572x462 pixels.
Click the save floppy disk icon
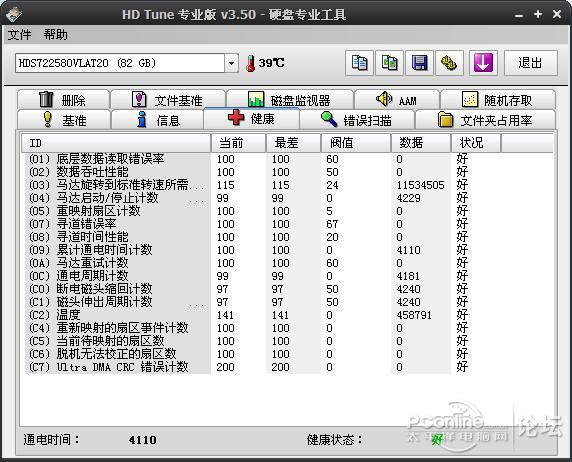(x=420, y=63)
